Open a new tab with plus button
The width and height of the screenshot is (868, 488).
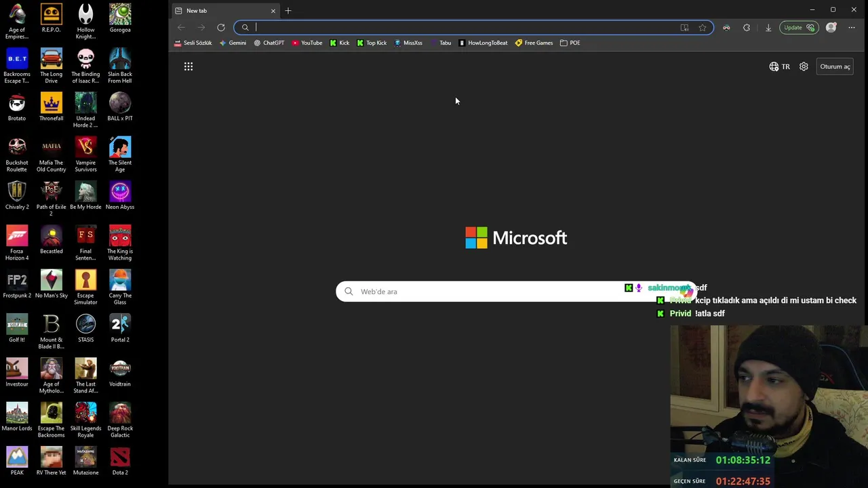pos(288,11)
